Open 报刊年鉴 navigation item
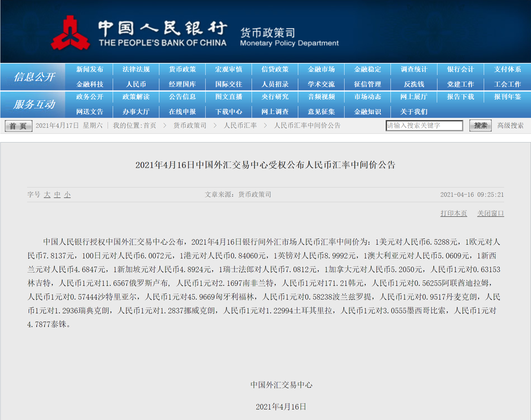Screen dimensions: 531x420 point(507,97)
